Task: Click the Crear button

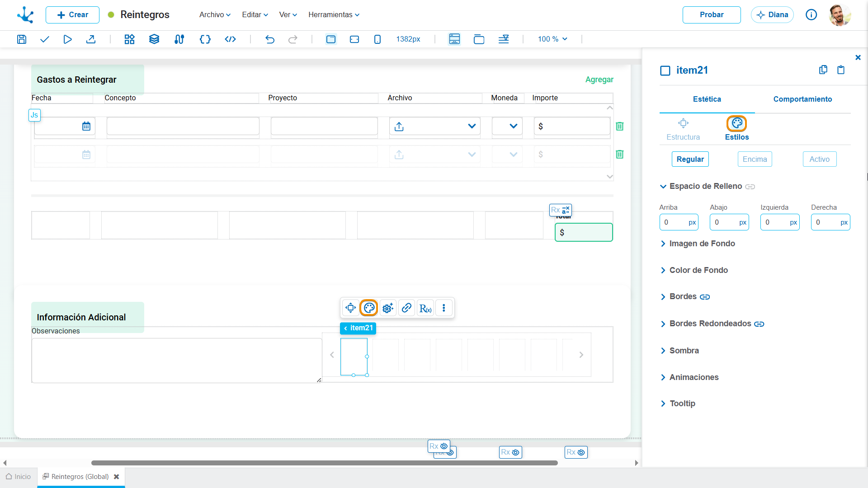Action: point(72,15)
